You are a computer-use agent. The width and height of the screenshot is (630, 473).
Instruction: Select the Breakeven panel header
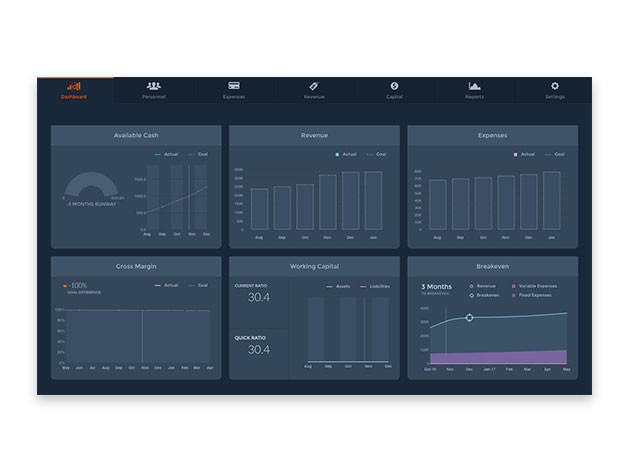[x=493, y=266]
